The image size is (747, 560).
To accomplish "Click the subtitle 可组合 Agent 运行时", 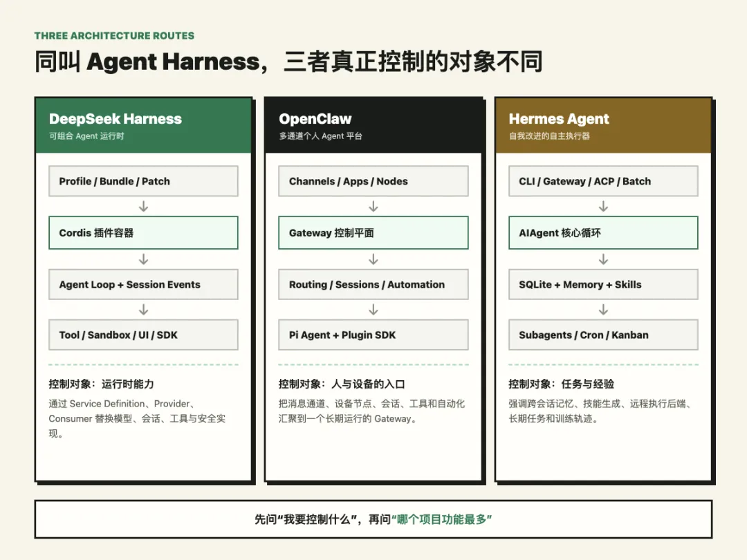I will tap(86, 136).
